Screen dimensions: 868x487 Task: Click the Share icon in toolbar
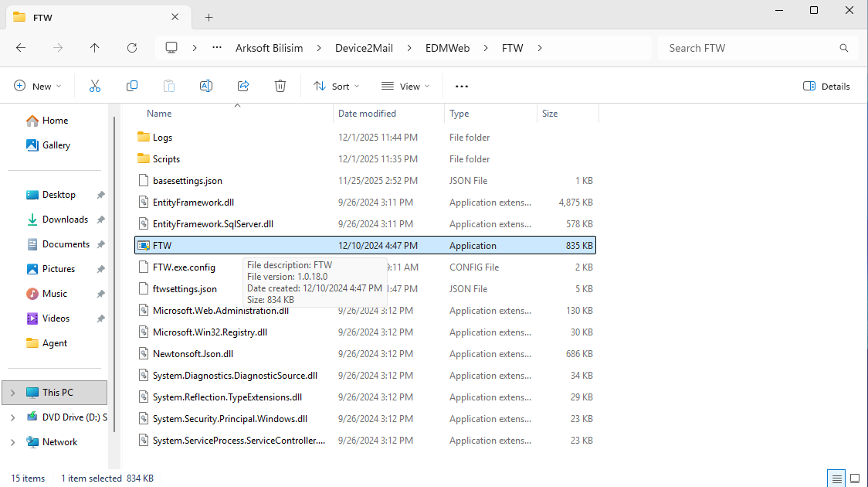(243, 86)
